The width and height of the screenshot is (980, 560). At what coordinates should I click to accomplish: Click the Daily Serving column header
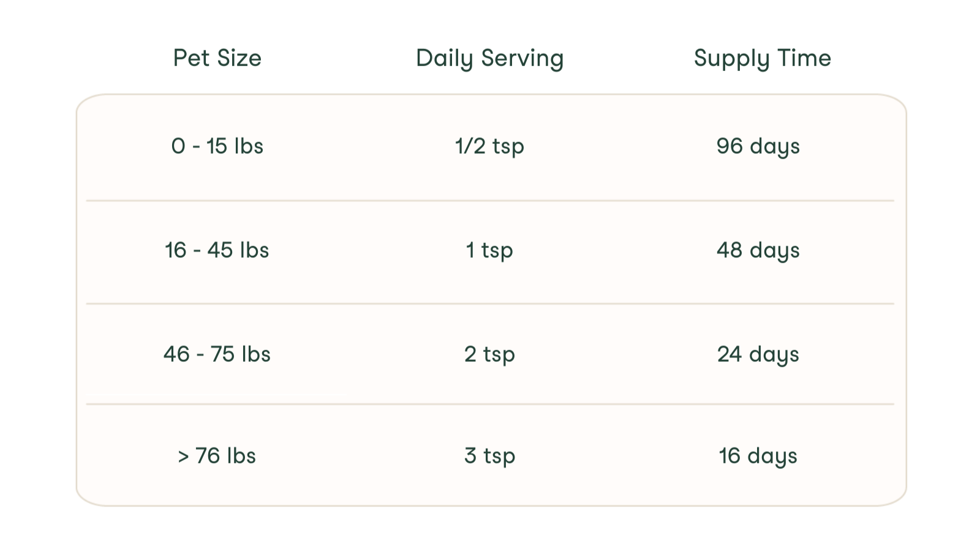[x=489, y=58]
